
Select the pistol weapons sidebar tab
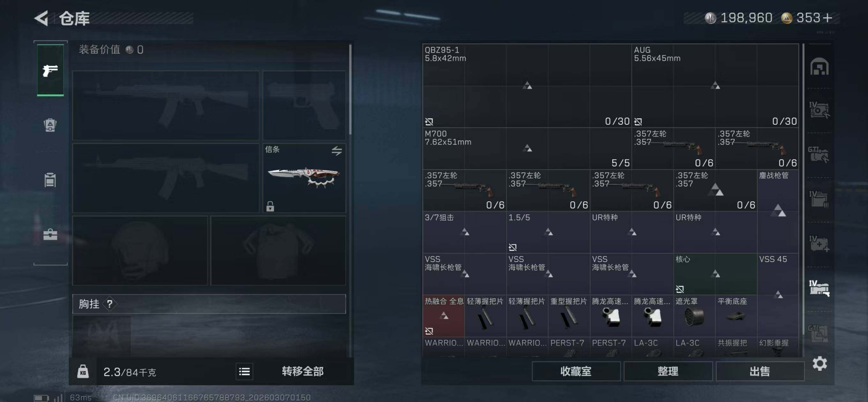click(x=50, y=70)
